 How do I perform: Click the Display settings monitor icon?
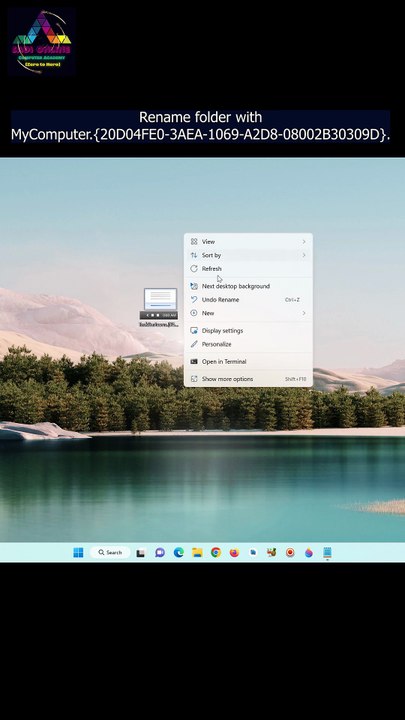194,331
